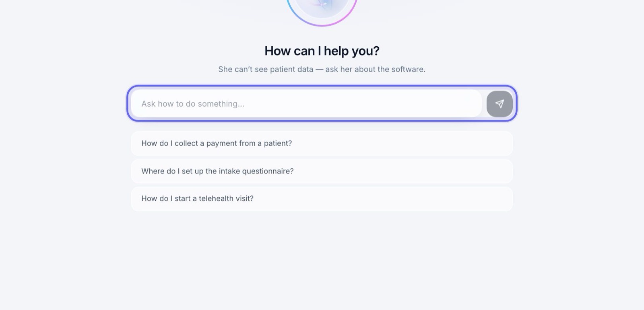Select the last suggested question card
Image resolution: width=644 pixels, height=310 pixels.
tap(322, 199)
